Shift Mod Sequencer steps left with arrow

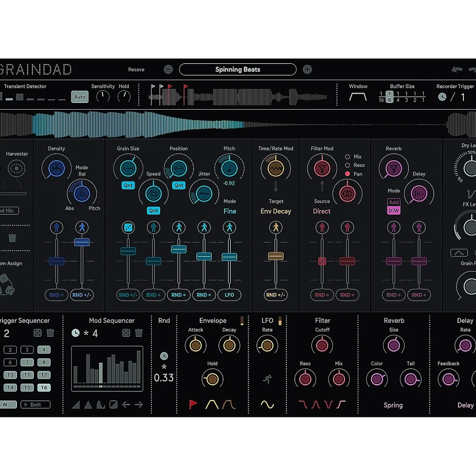126,404
